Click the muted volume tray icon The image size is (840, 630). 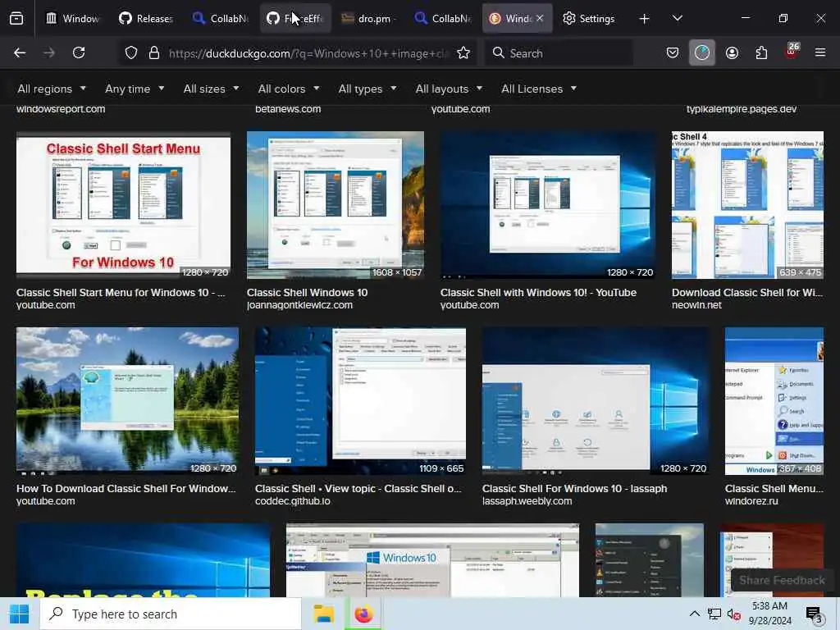(x=734, y=614)
